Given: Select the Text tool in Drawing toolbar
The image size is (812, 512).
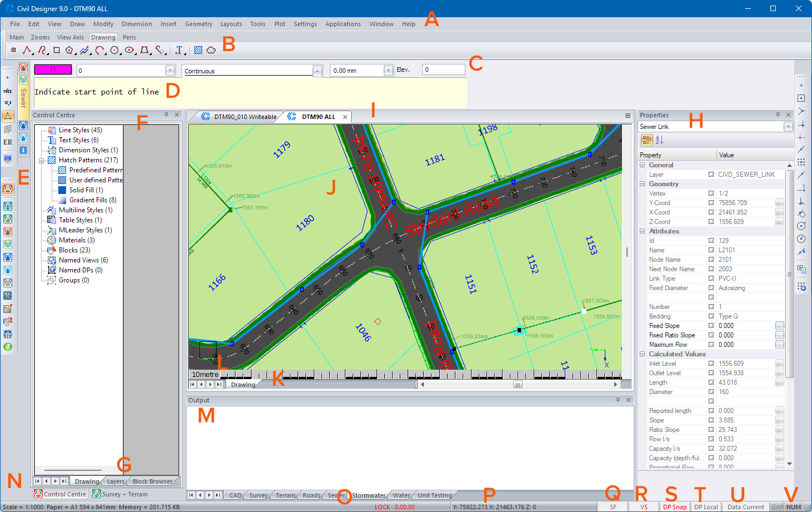Looking at the screenshot, I should point(179,50).
